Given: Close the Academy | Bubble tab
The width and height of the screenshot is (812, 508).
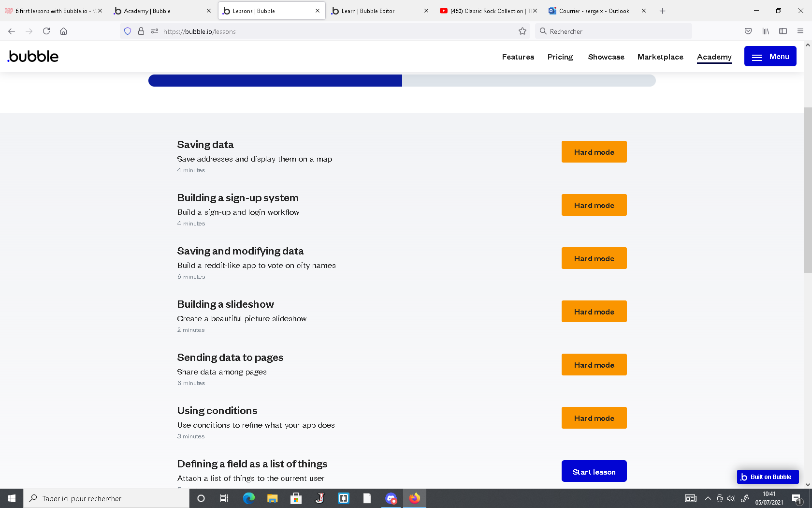Looking at the screenshot, I should pyautogui.click(x=209, y=11).
